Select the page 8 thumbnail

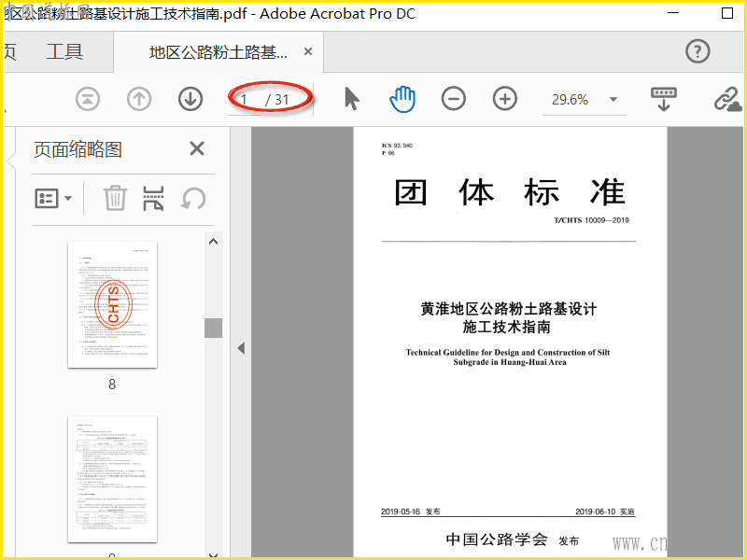point(112,305)
